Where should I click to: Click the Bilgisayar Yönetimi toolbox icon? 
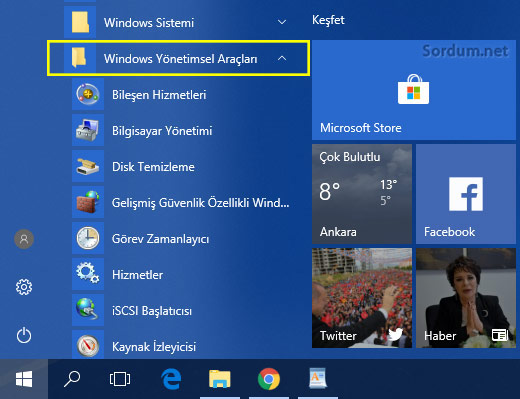88,130
